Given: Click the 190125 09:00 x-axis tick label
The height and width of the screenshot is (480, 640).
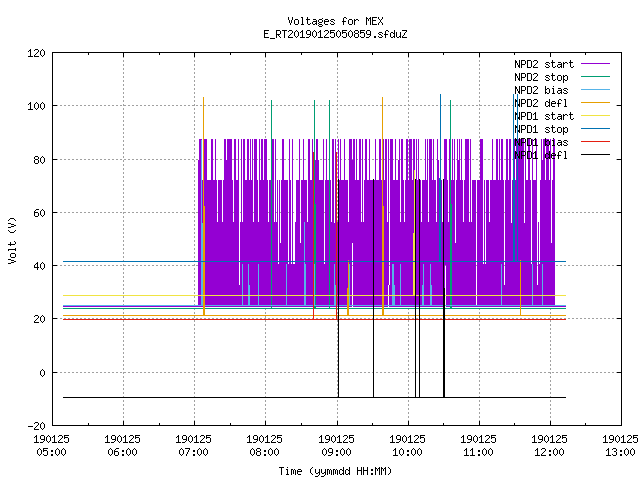Looking at the screenshot, I should point(336,445).
